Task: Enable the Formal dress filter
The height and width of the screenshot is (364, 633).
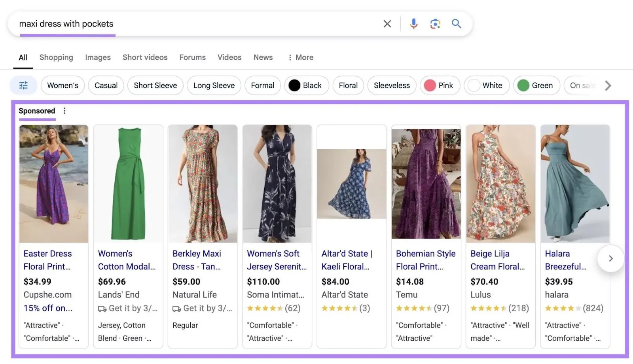Action: pos(262,85)
